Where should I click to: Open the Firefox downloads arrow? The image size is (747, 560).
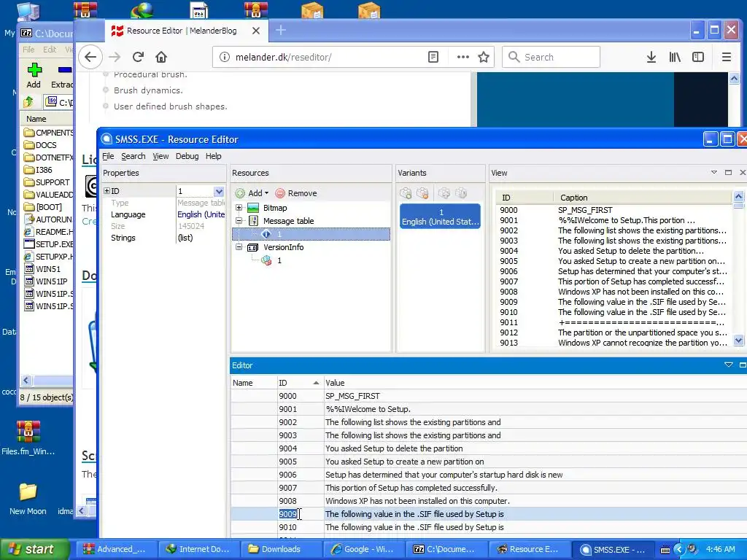[651, 57]
